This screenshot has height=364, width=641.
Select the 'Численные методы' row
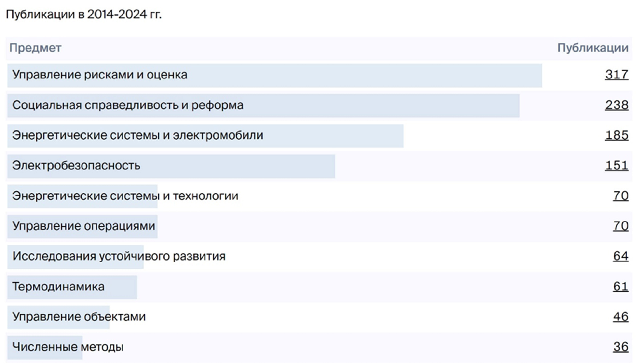click(x=68, y=347)
